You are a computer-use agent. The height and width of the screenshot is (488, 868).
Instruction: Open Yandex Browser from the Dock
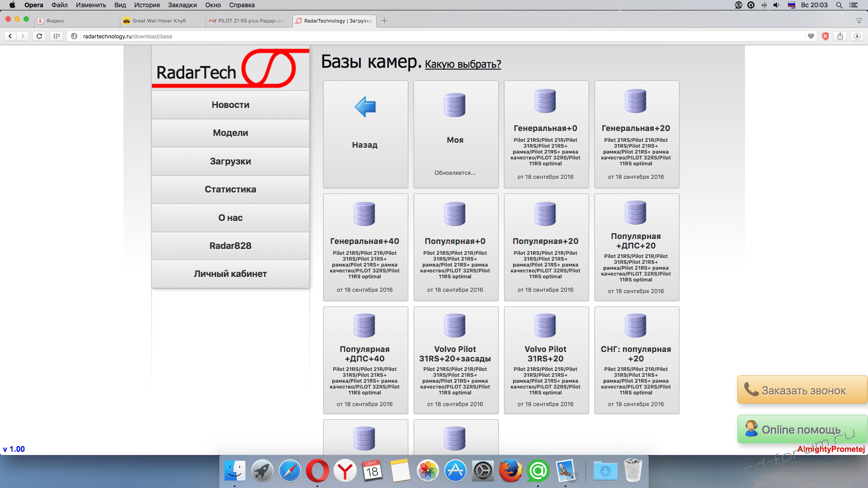pos(345,471)
